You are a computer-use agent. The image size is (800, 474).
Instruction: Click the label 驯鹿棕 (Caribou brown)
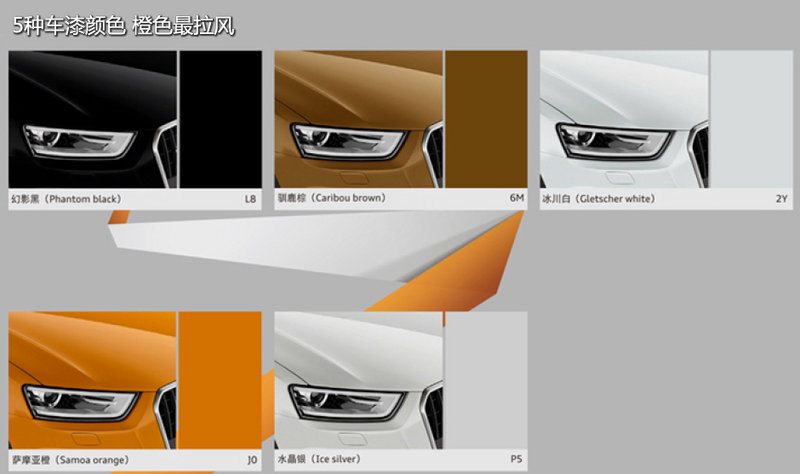coord(332,198)
